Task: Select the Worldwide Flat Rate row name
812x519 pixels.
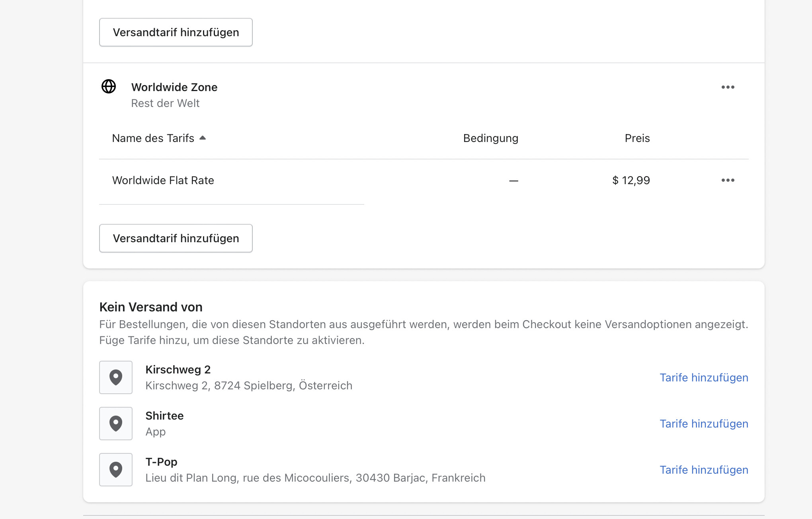Action: [163, 180]
